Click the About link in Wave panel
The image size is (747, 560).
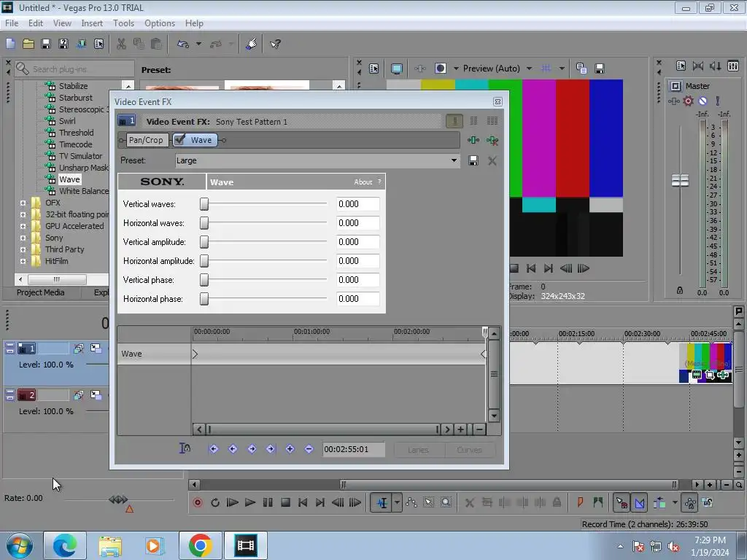point(363,182)
